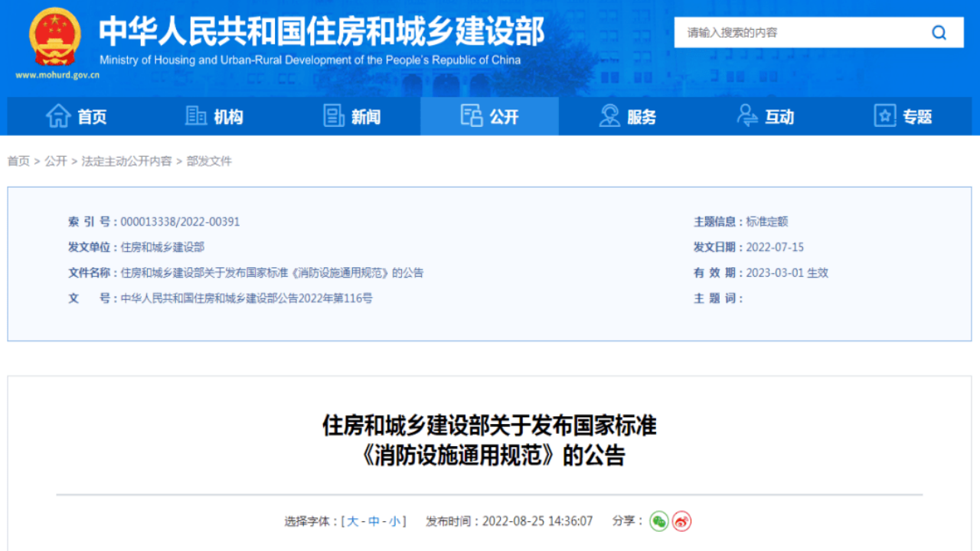Click the headset icon for 服务
This screenshot has width=980, height=551.
click(609, 116)
